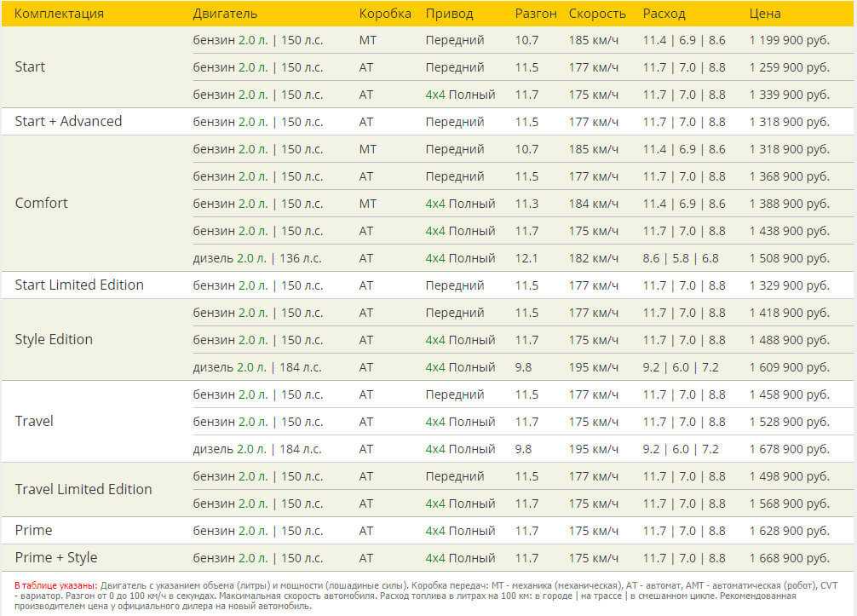857x616 pixels.
Task: Select the Comfort trim name
Action: [41, 203]
